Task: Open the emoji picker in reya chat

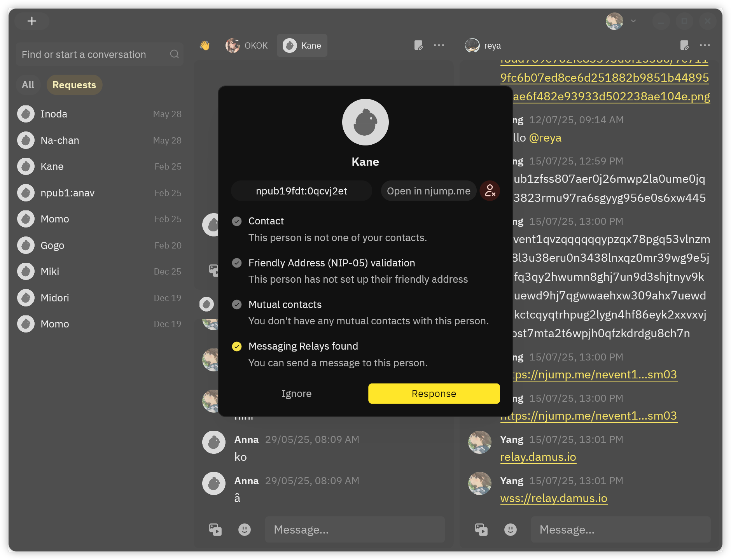Action: [x=510, y=529]
